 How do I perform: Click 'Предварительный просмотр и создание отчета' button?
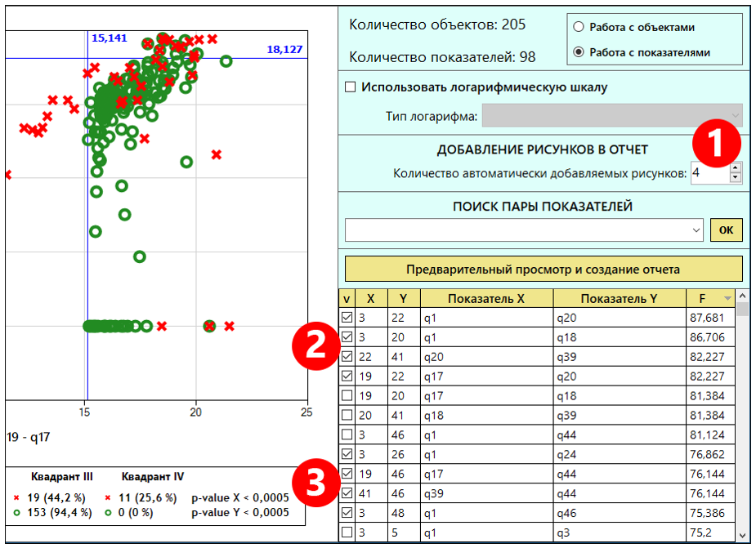point(544,269)
